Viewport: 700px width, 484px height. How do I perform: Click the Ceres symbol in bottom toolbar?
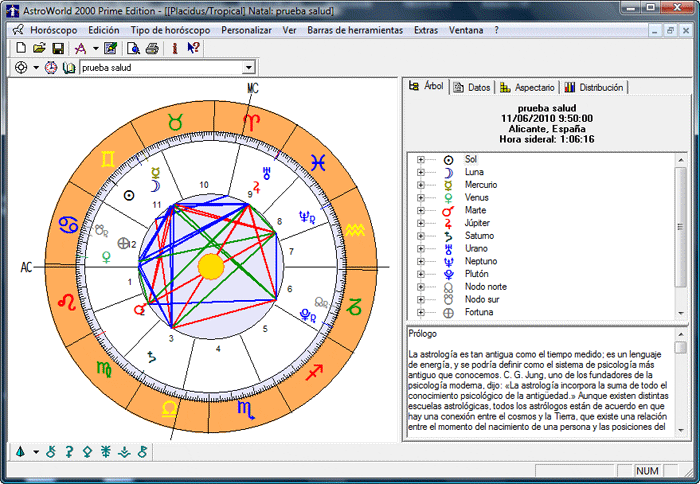tap(69, 452)
